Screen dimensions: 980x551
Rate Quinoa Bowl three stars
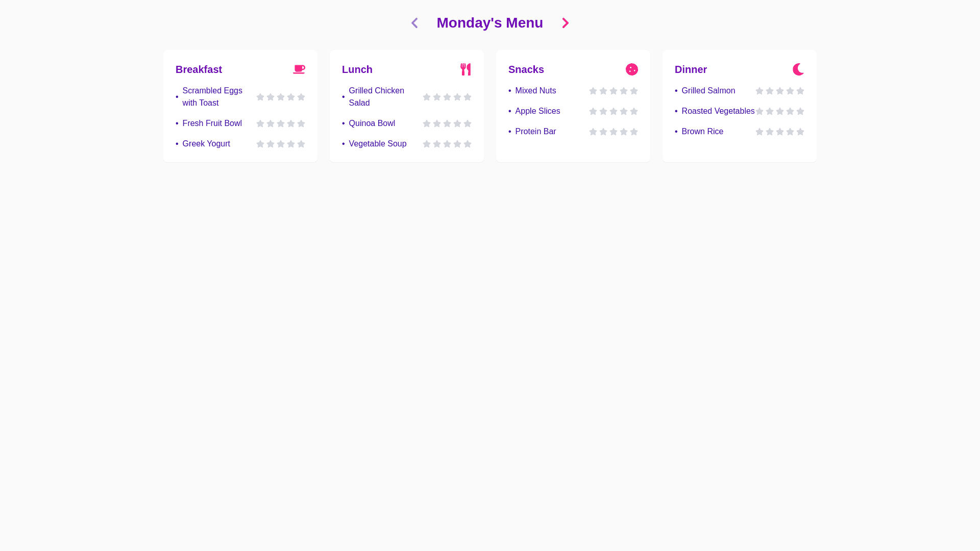[447, 123]
